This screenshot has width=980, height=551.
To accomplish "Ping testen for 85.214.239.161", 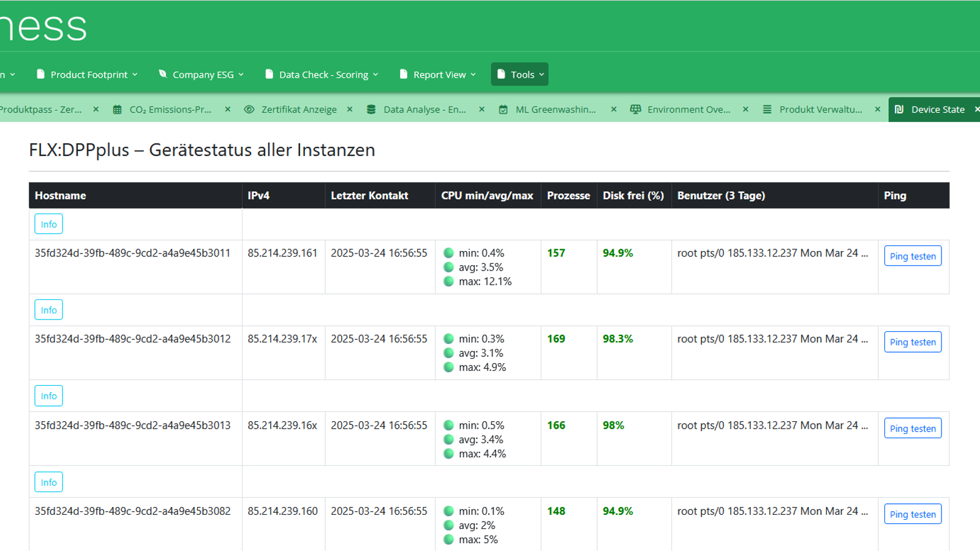I will (x=913, y=256).
